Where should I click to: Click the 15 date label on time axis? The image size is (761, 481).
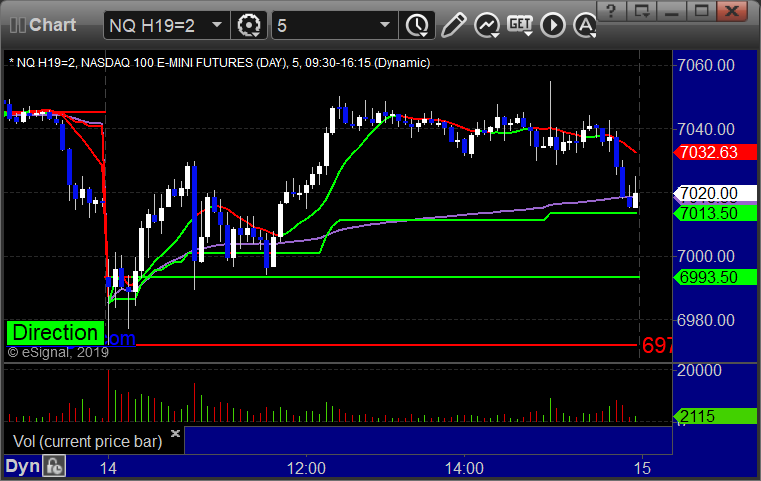coord(642,468)
